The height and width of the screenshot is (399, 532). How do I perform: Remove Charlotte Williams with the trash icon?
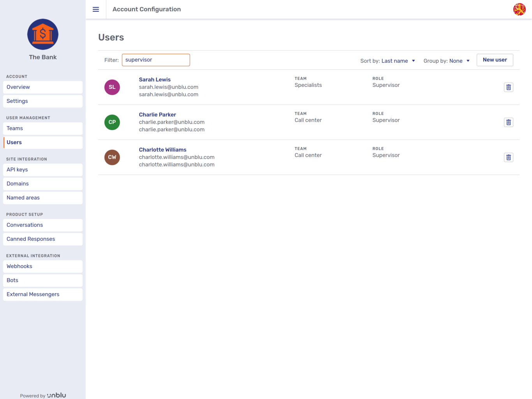pyautogui.click(x=508, y=157)
